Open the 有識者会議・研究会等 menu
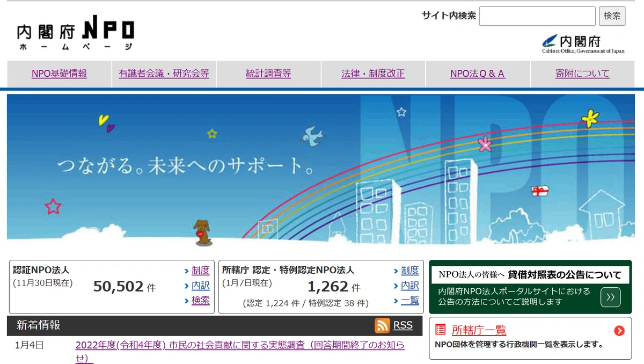 (164, 74)
